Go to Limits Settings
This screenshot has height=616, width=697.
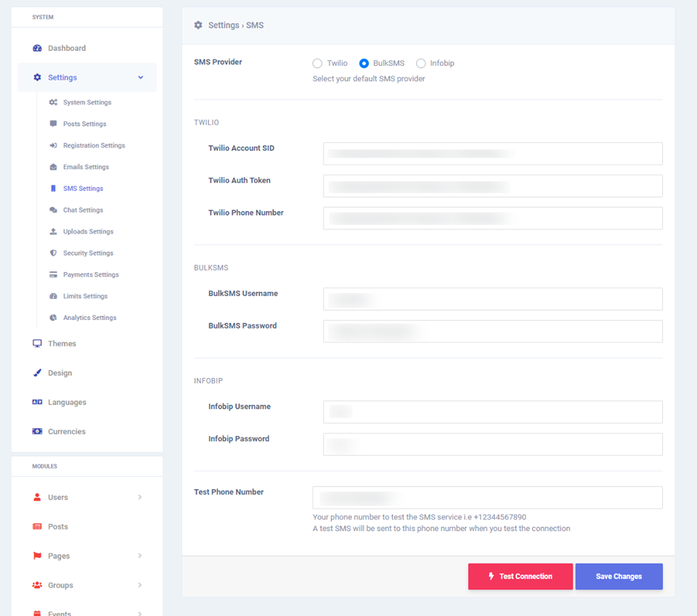85,296
